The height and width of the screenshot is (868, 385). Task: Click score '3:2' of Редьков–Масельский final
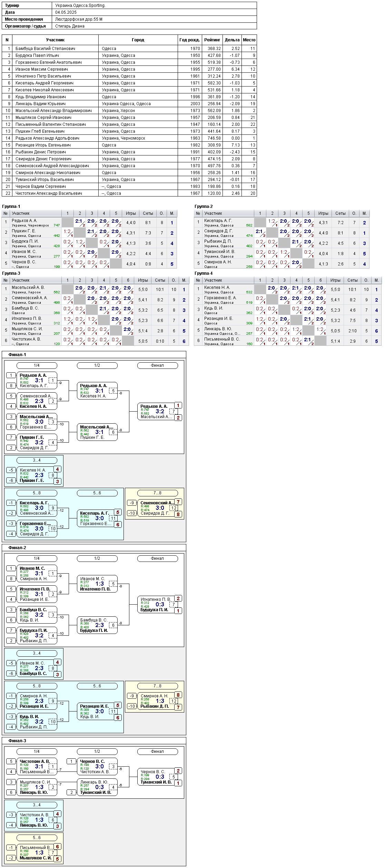(160, 412)
